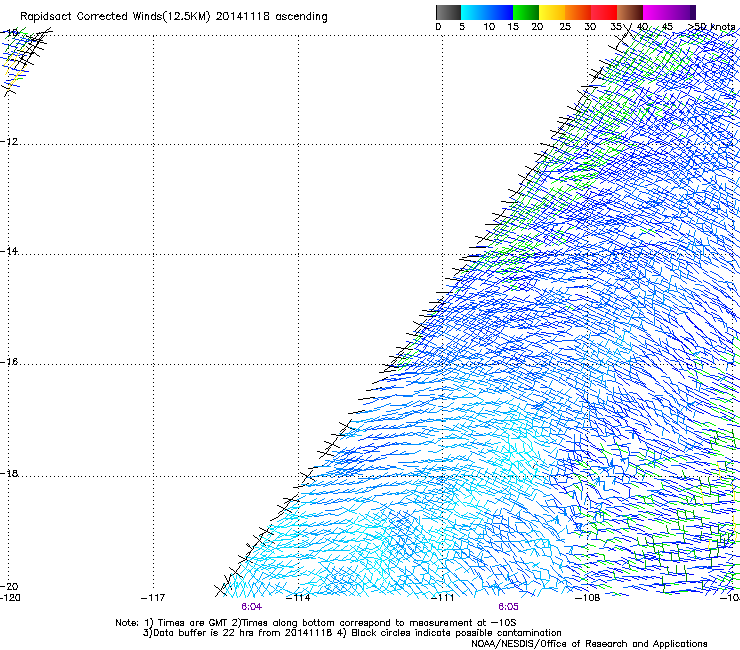Click the latitude label "-18"
The image size is (740, 650).
[9, 473]
